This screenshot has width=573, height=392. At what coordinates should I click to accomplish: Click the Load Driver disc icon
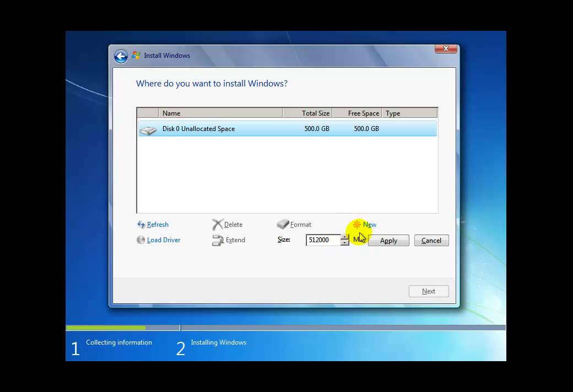click(x=140, y=239)
